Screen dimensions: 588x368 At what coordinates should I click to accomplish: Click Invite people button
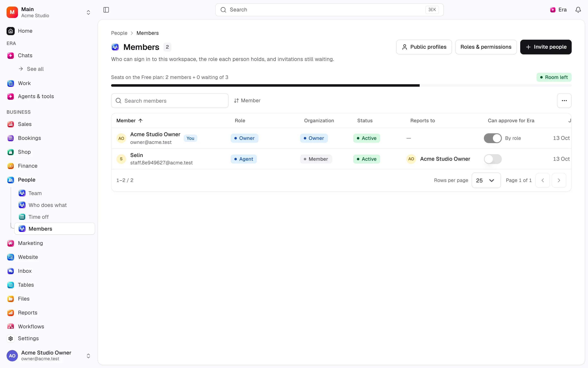(x=546, y=47)
